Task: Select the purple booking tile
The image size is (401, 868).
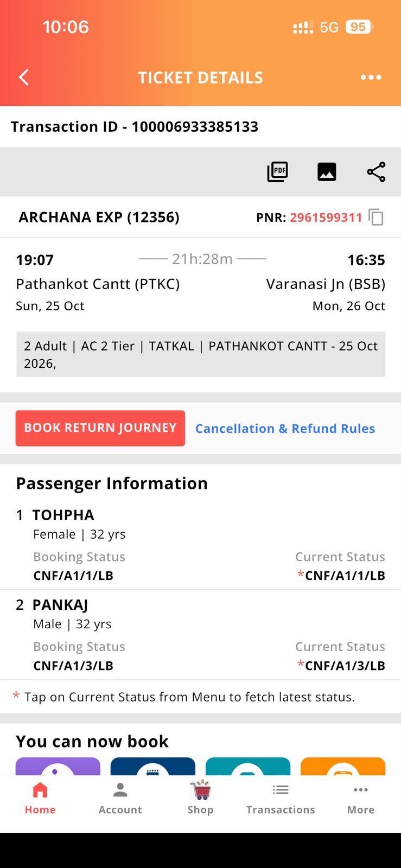Action: pyautogui.click(x=58, y=766)
